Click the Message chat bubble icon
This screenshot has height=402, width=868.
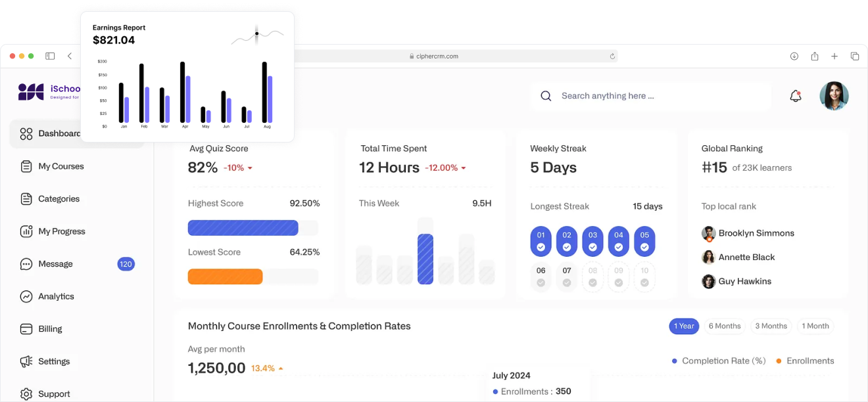26,264
